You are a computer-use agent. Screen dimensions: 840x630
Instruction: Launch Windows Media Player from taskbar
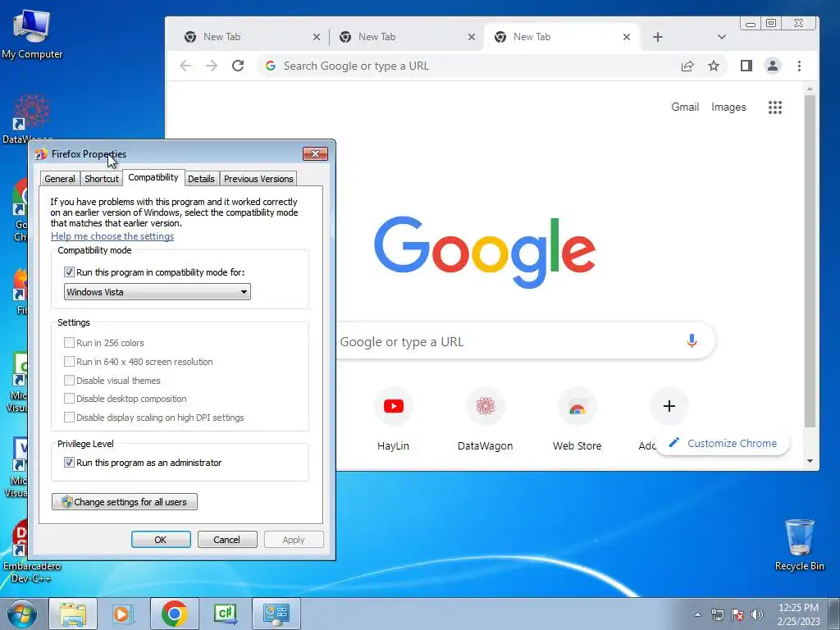[x=123, y=614]
